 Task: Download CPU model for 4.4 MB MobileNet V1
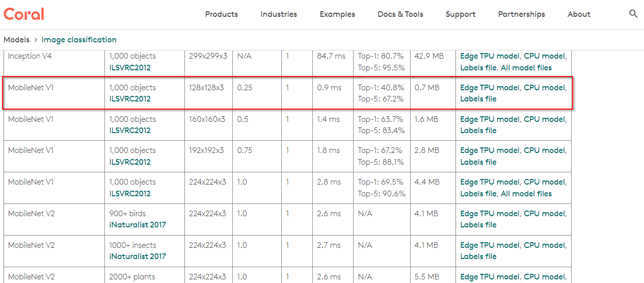544,182
